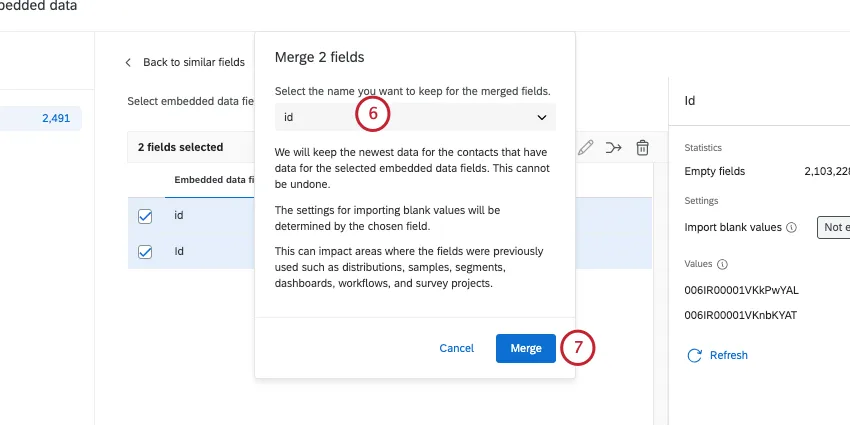The width and height of the screenshot is (850, 425).
Task: Cancel the Merge 2 fields dialog
Action: [456, 348]
